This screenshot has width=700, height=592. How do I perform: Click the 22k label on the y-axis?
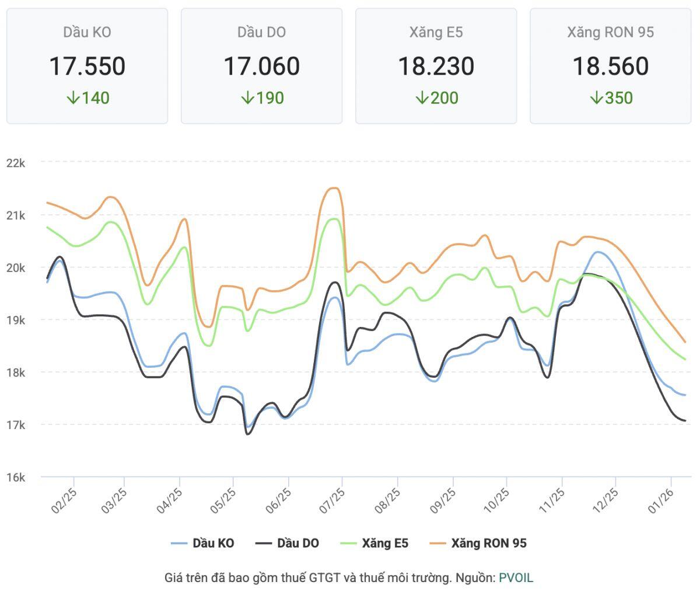pyautogui.click(x=16, y=163)
